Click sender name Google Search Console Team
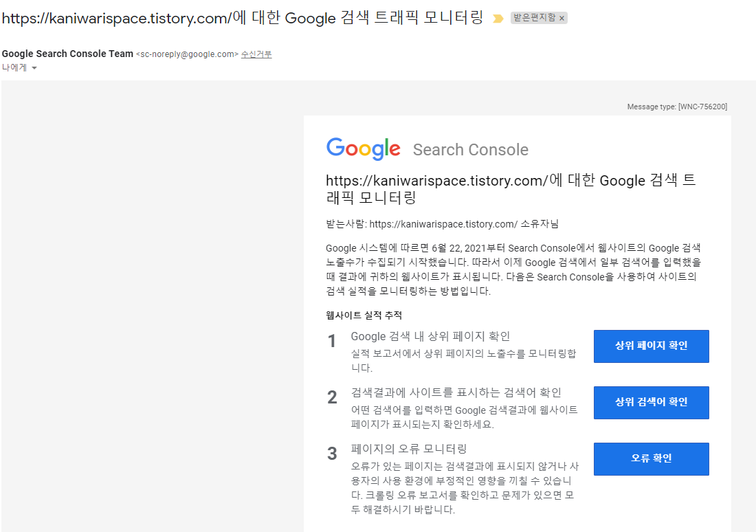This screenshot has width=756, height=532. coord(67,54)
